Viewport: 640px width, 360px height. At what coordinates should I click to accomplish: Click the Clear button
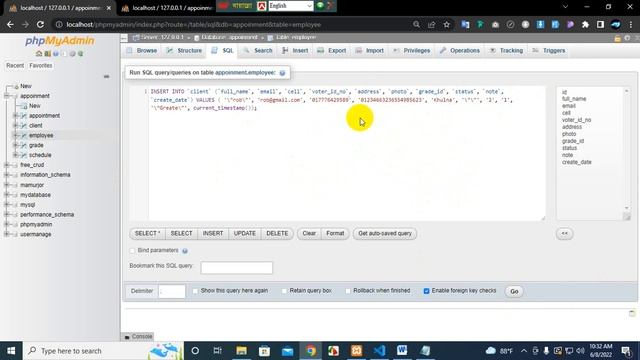[x=309, y=233]
